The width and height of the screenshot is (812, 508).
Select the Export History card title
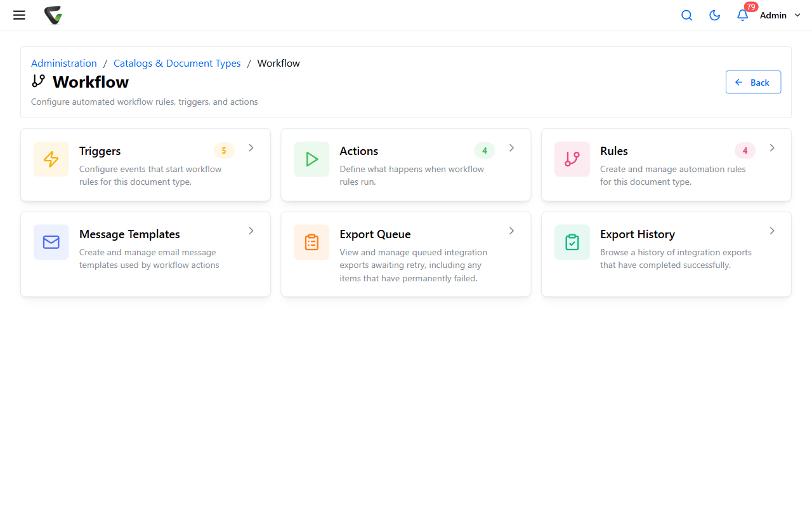click(638, 234)
